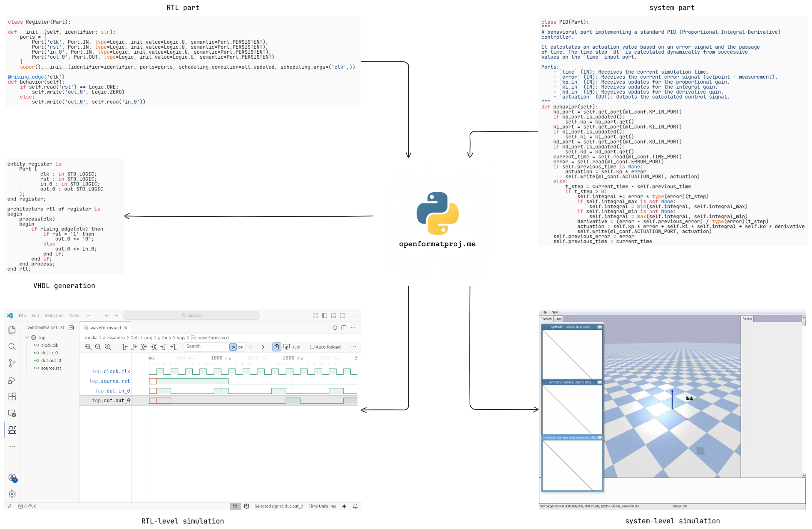This screenshot has width=812, height=529.
Task: Open the Source Control sidebar icon
Action: click(12, 363)
